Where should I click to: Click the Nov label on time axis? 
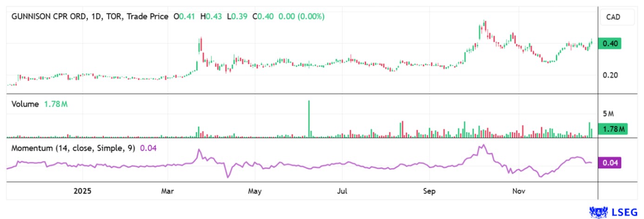(516, 191)
